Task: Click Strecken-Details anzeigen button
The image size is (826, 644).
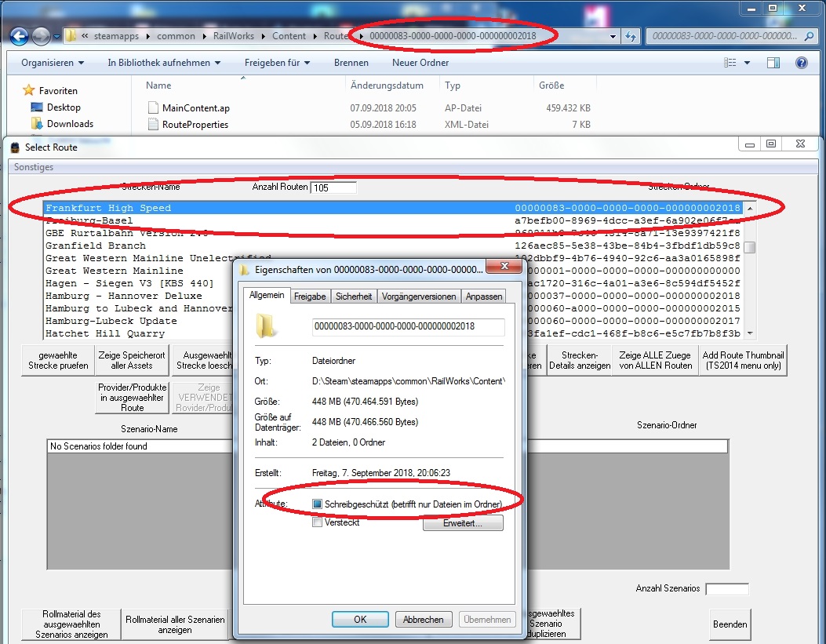Action: 580,360
